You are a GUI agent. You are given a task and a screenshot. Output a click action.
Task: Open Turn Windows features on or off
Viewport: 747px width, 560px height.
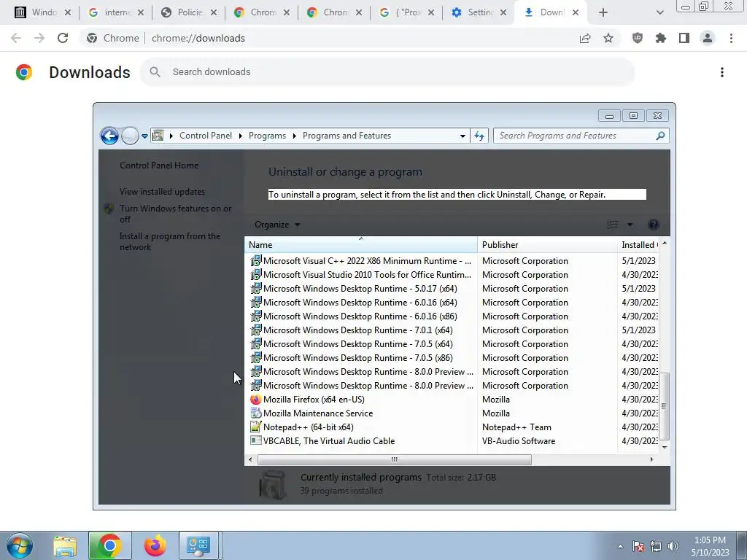[x=175, y=214]
